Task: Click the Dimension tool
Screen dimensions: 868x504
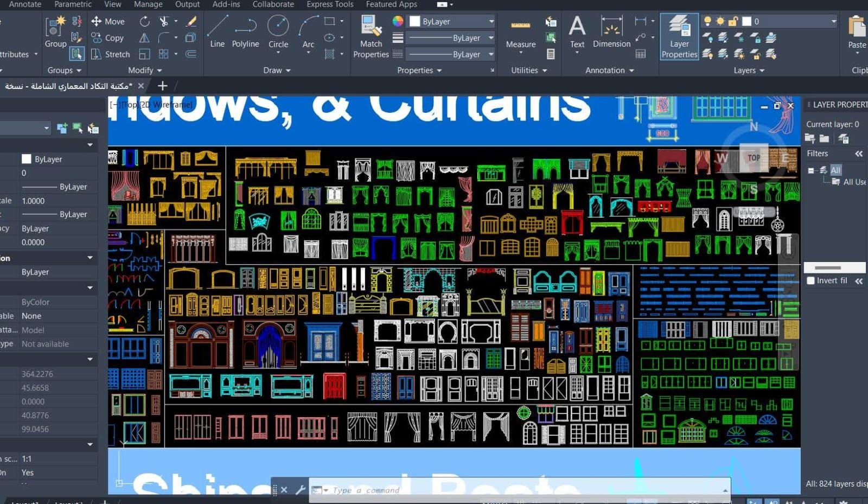Action: 611,31
